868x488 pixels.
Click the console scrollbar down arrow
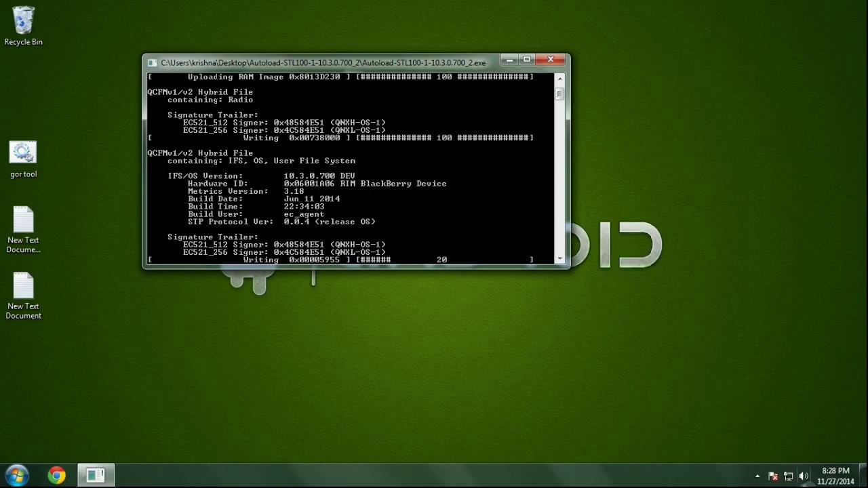(559, 258)
